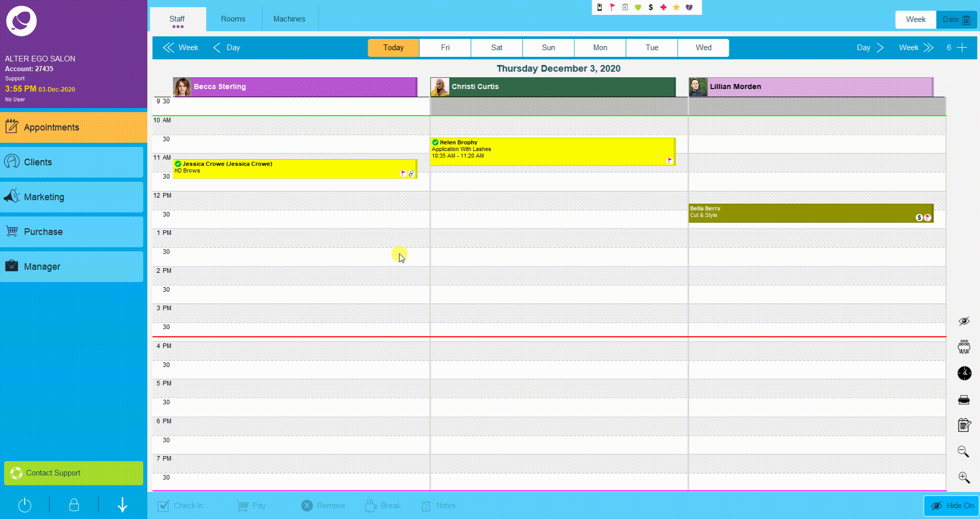Switch to the Rooms tab
The height and width of the screenshot is (519, 980).
pyautogui.click(x=233, y=19)
